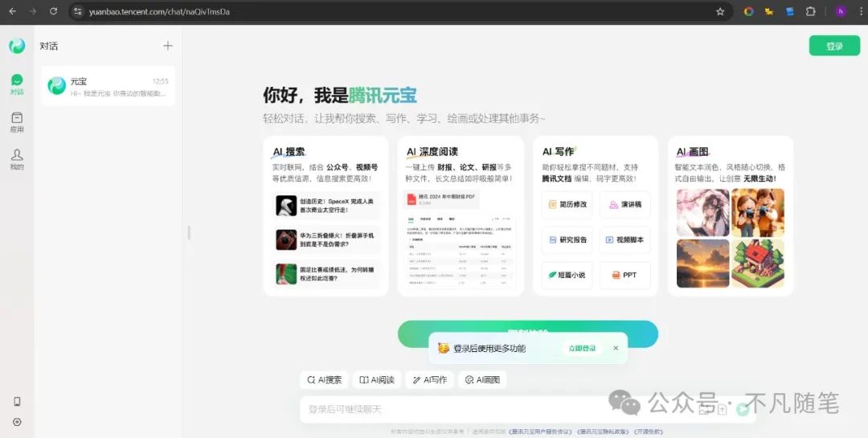
Task: Click 立即登录 in the popup
Action: pyautogui.click(x=583, y=348)
